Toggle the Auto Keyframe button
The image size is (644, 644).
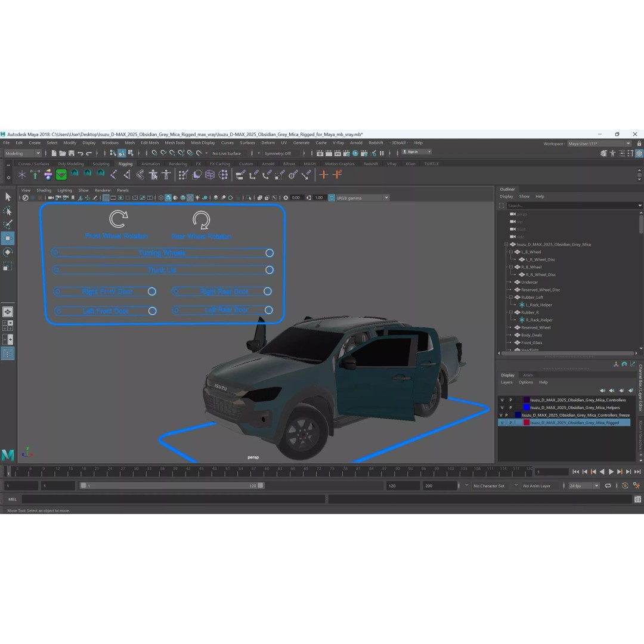click(625, 485)
